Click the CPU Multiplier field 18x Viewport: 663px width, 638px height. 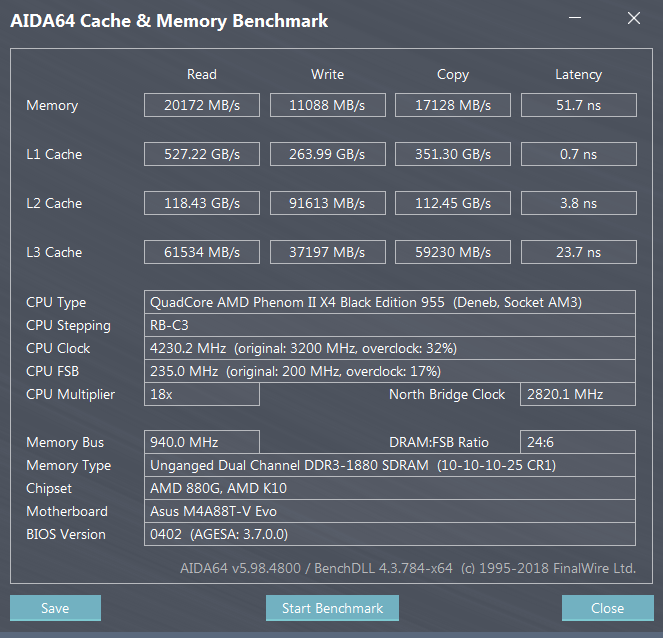202,394
